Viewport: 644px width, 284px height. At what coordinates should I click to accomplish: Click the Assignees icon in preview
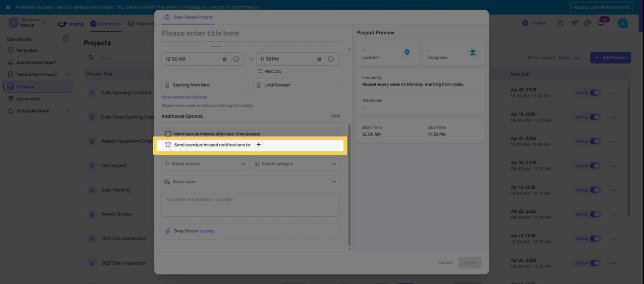coord(473,52)
